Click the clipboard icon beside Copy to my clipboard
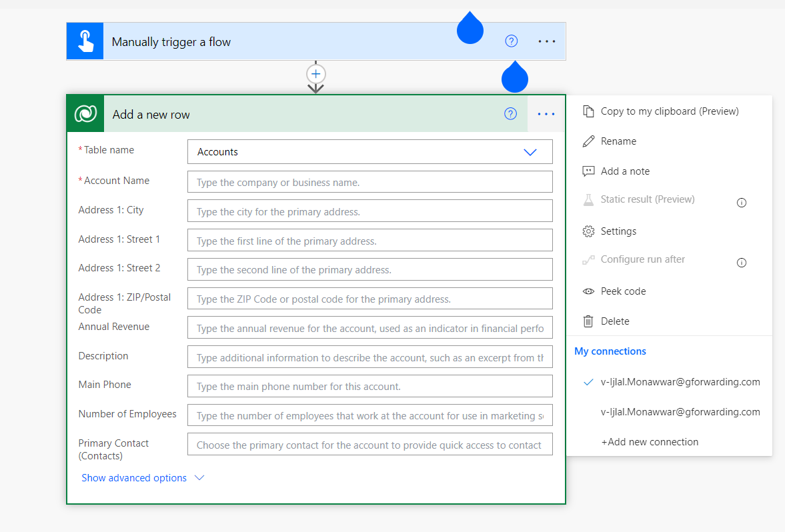 pos(589,111)
